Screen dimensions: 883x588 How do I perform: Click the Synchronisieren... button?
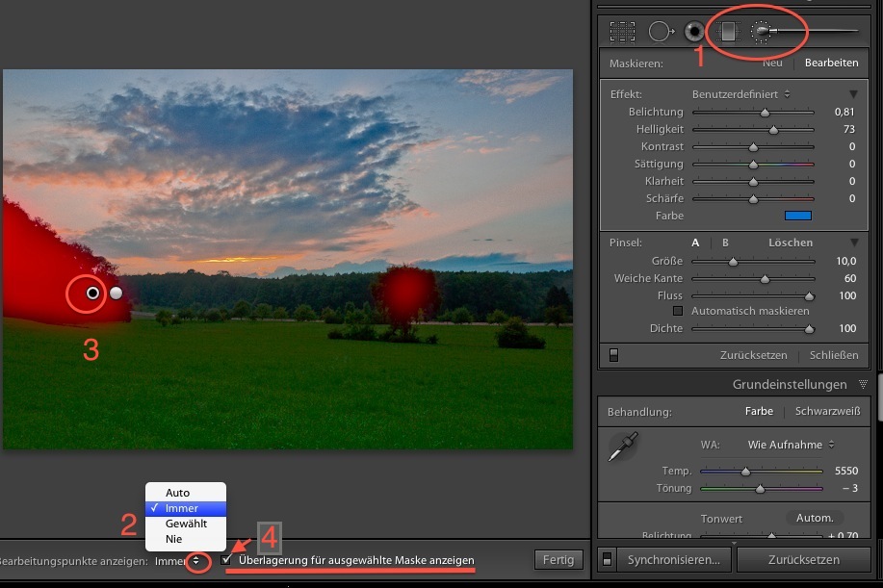tap(673, 559)
